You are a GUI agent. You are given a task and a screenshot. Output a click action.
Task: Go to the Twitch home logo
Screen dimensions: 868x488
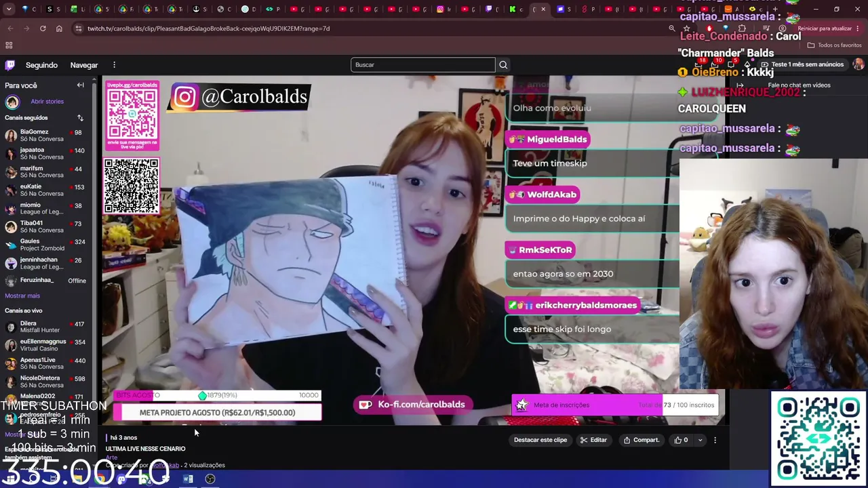tap(9, 65)
